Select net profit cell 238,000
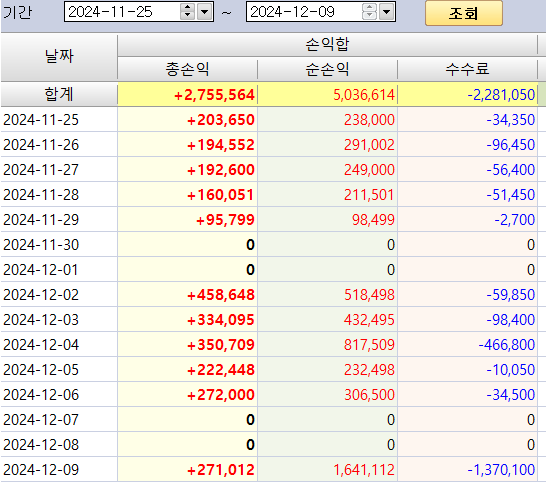The width and height of the screenshot is (546, 488). click(327, 120)
